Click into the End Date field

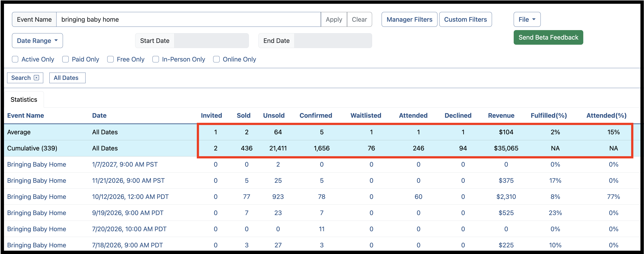click(x=333, y=40)
